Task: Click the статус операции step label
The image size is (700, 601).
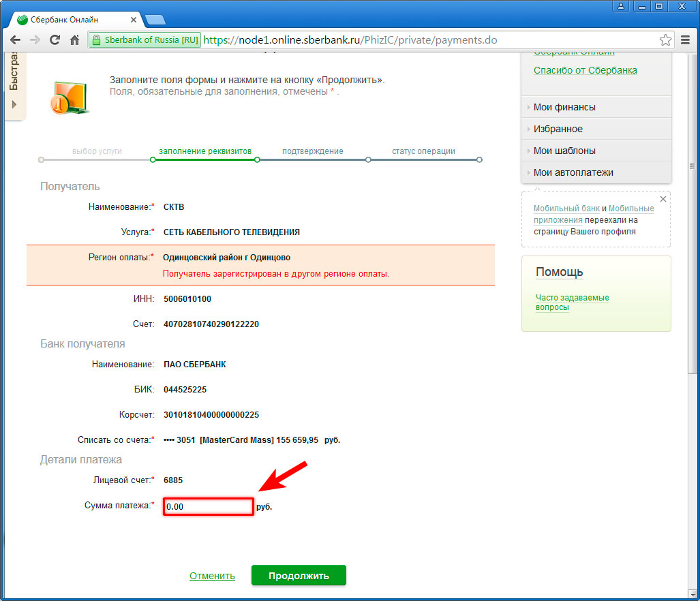Action: tap(423, 151)
